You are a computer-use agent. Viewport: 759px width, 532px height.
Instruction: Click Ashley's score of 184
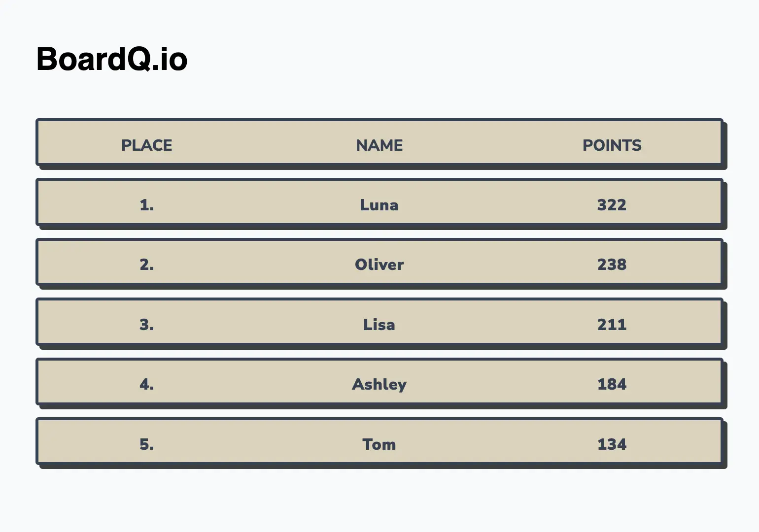pos(612,384)
